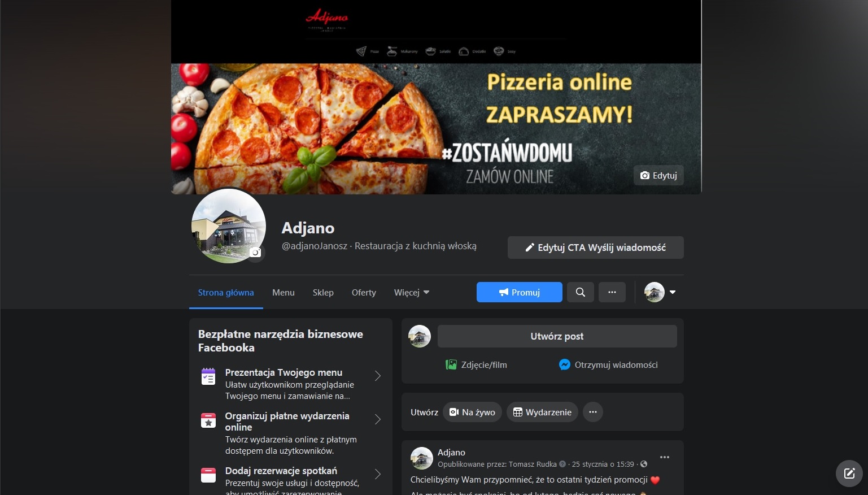
Task: Click the avatar beside Utwórz post
Action: 420,336
